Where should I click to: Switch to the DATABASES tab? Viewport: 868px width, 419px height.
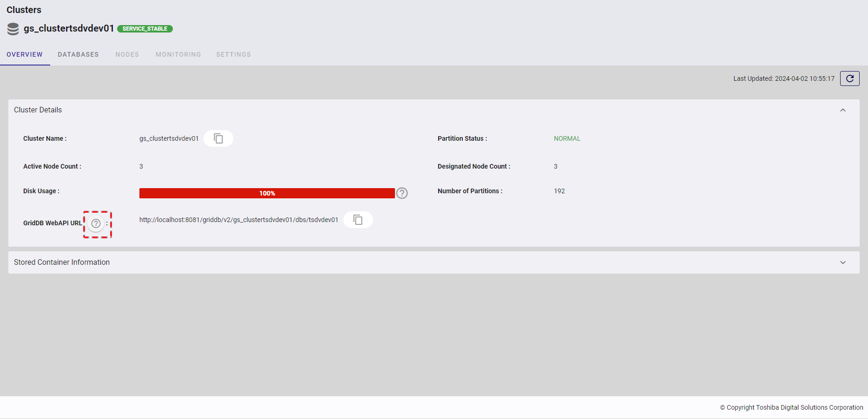click(x=78, y=54)
